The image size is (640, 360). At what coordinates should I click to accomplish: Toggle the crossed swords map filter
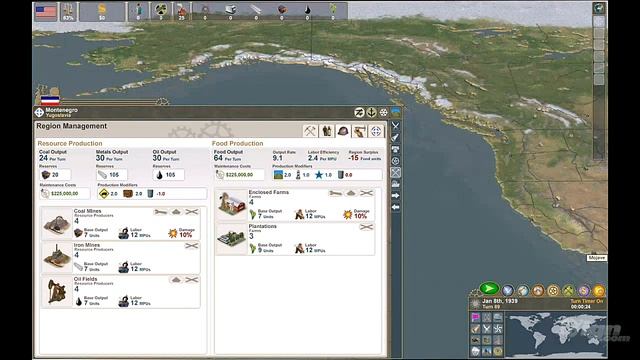pyautogui.click(x=487, y=329)
